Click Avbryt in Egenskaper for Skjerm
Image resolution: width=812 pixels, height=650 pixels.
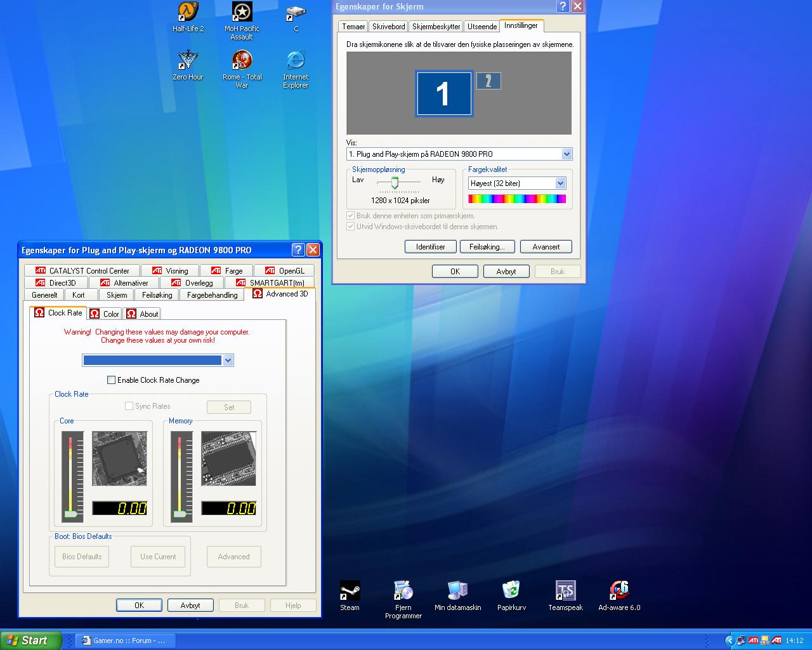click(x=506, y=271)
